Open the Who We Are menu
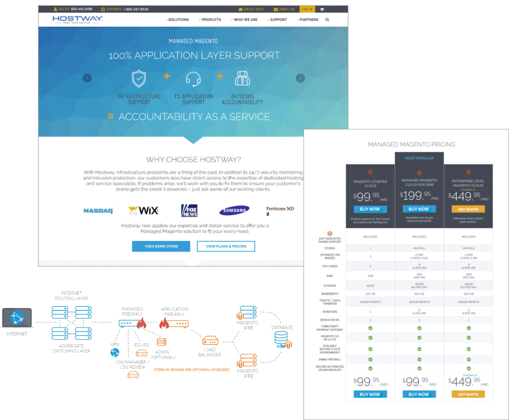 (x=245, y=20)
